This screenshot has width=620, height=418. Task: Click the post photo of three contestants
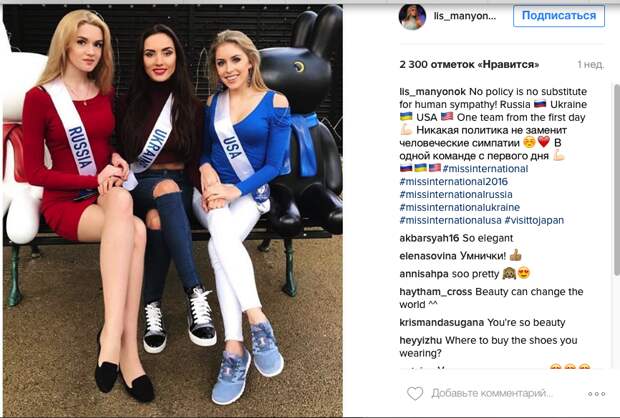173,210
